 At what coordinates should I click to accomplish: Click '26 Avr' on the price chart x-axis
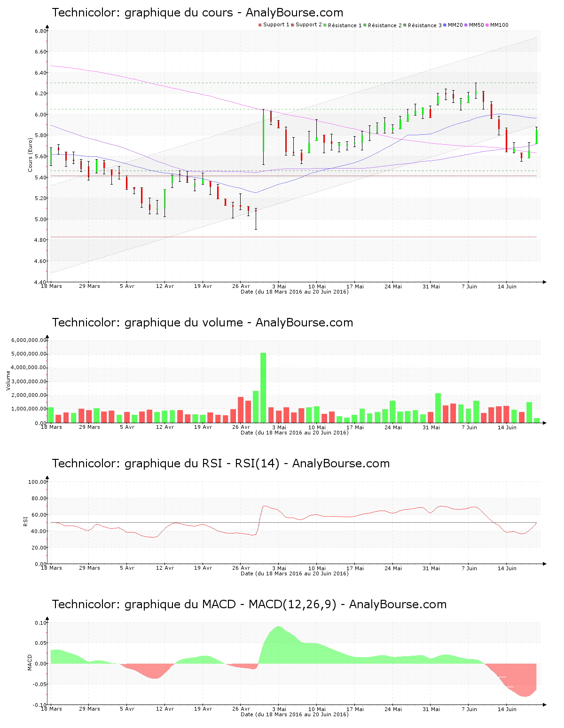(241, 286)
